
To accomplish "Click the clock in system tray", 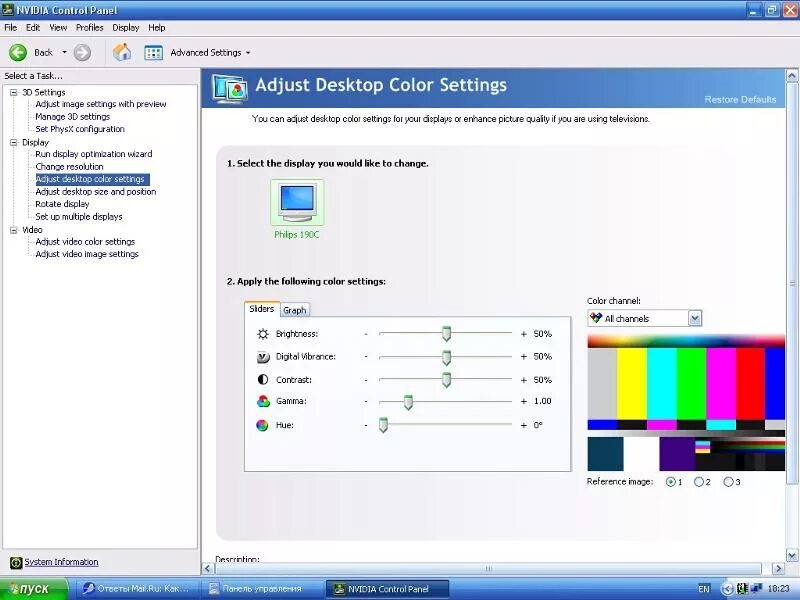I will coord(778,589).
